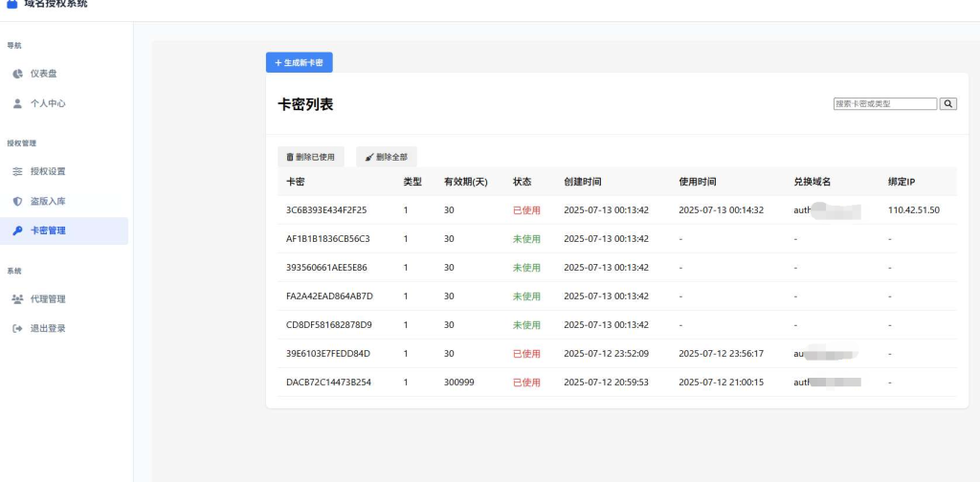Image resolution: width=980 pixels, height=482 pixels.
Task: Click 已使用 status of 39E6103E7FEDD84D
Action: pos(526,354)
